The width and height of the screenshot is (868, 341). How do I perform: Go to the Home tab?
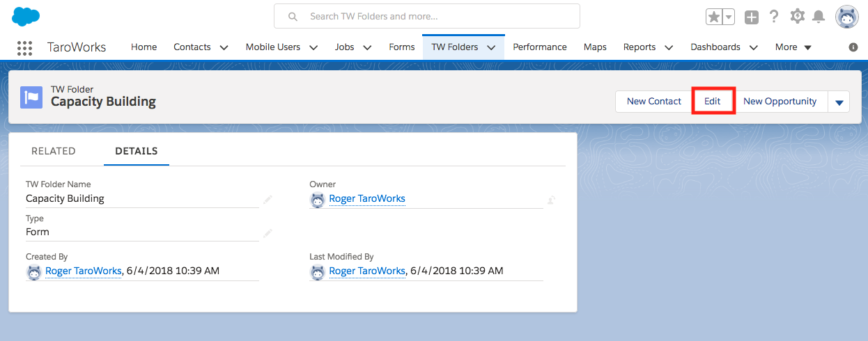[144, 47]
